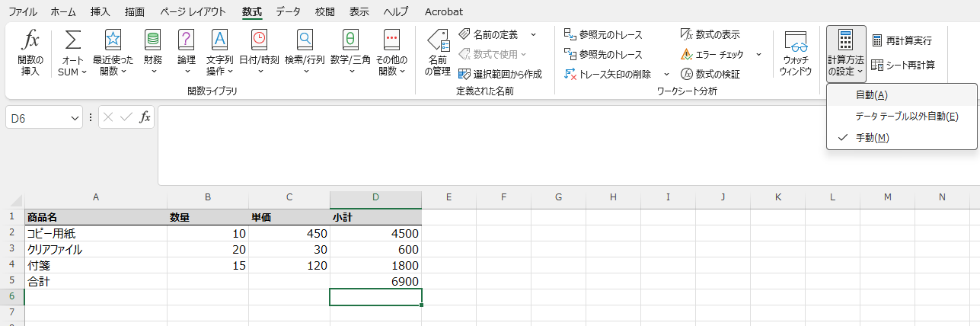Screen dimensions: 980x326
Task: Select header cell 小計
Action: click(375, 217)
